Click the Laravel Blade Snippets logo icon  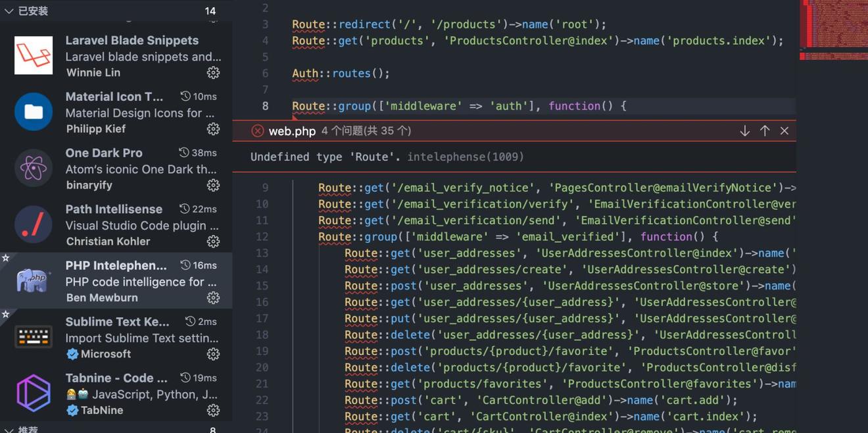pos(34,55)
